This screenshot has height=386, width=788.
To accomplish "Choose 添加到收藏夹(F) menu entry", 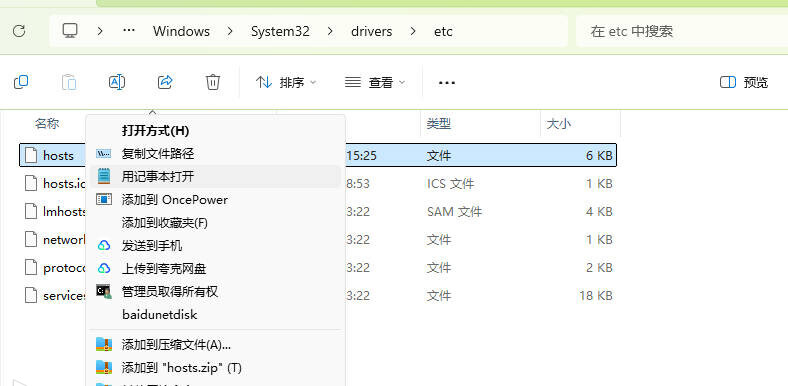I will tap(216, 222).
